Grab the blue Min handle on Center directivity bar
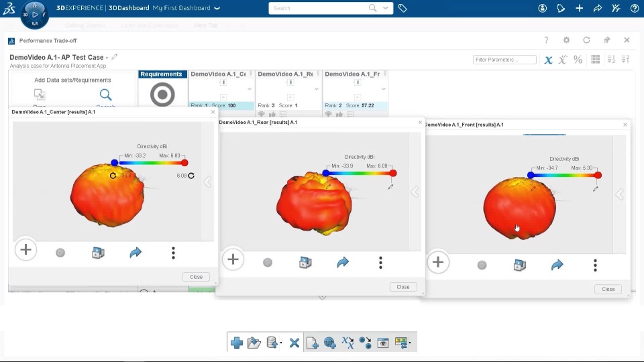This screenshot has width=644, height=362. (x=115, y=163)
